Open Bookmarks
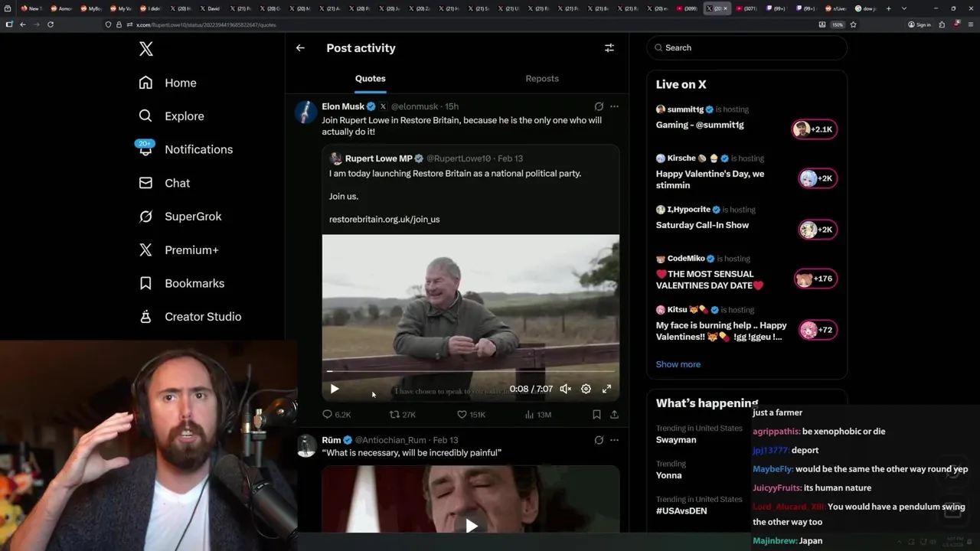This screenshot has width=980, height=551. click(x=181, y=283)
